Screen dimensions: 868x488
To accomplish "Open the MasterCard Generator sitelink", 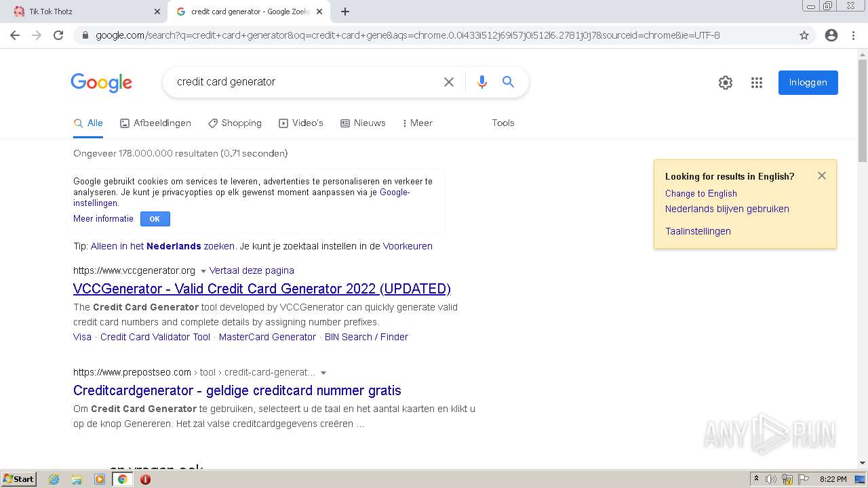I will pyautogui.click(x=267, y=337).
